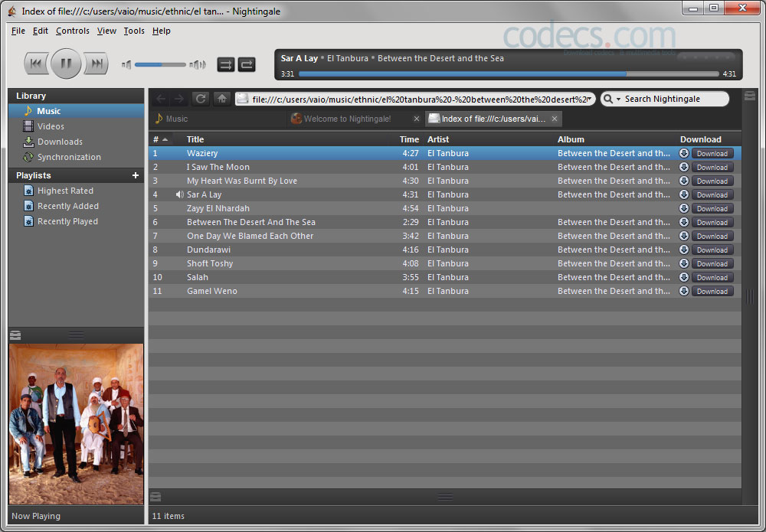
Task: Select the track My Heart Was Burnt By Love
Action: point(445,181)
